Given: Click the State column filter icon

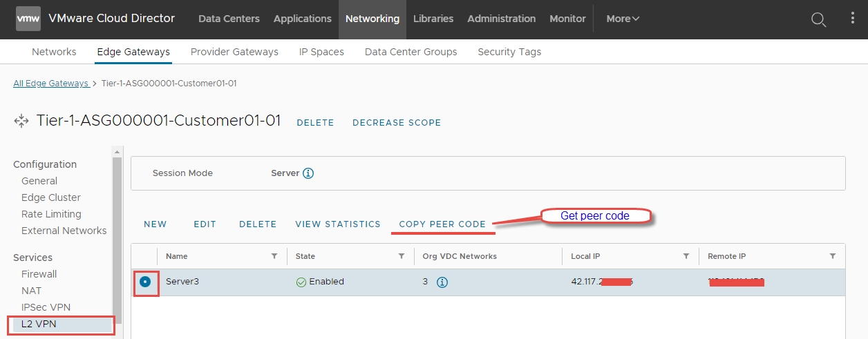Looking at the screenshot, I should (402, 256).
